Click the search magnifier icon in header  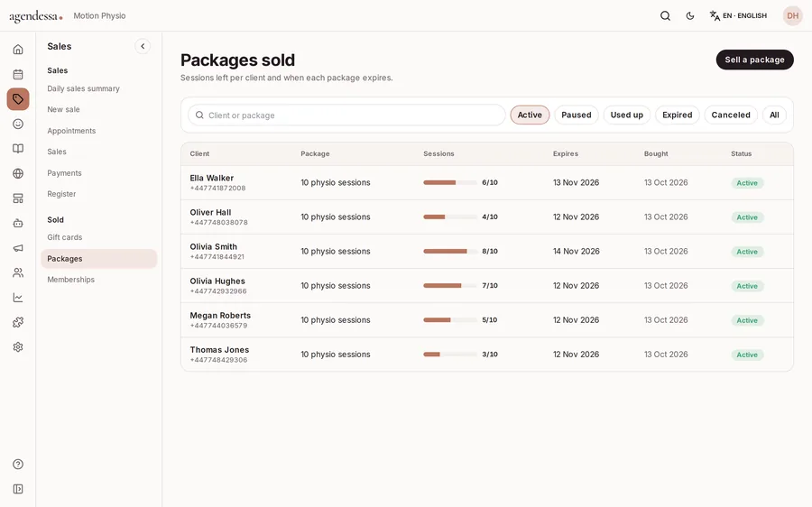(x=666, y=15)
